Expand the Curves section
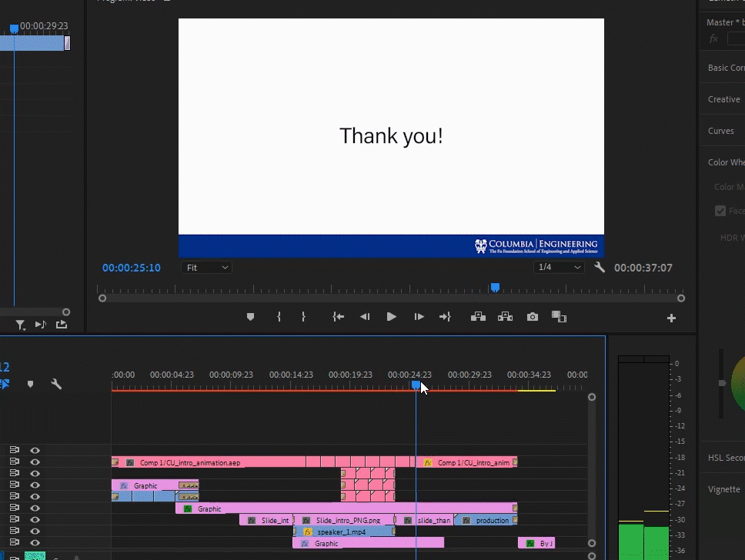 (722, 131)
